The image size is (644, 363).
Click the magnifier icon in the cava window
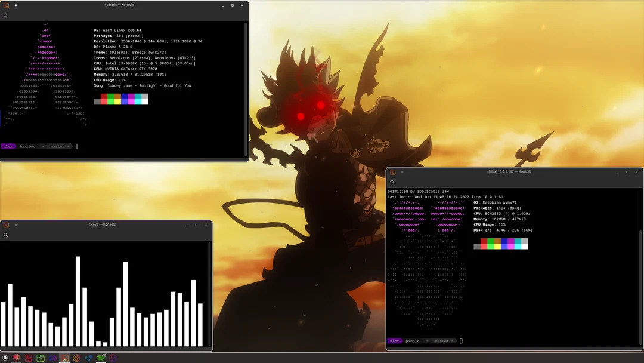point(7,235)
